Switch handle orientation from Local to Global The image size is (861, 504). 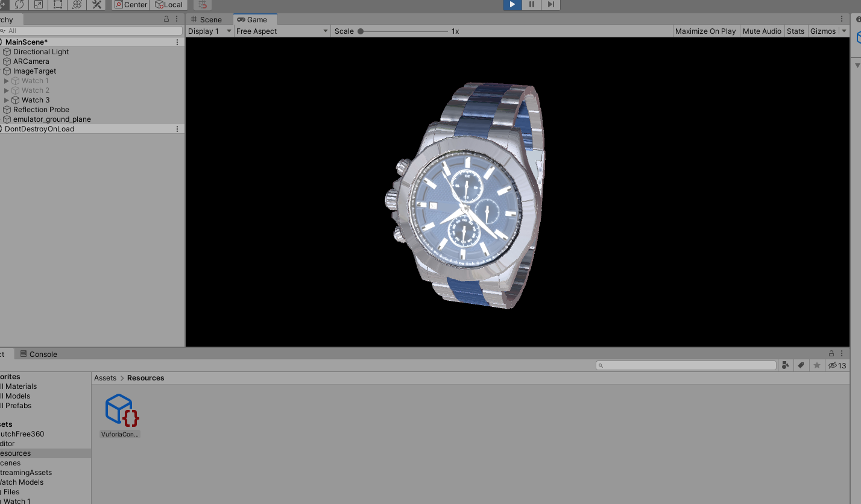pyautogui.click(x=169, y=5)
